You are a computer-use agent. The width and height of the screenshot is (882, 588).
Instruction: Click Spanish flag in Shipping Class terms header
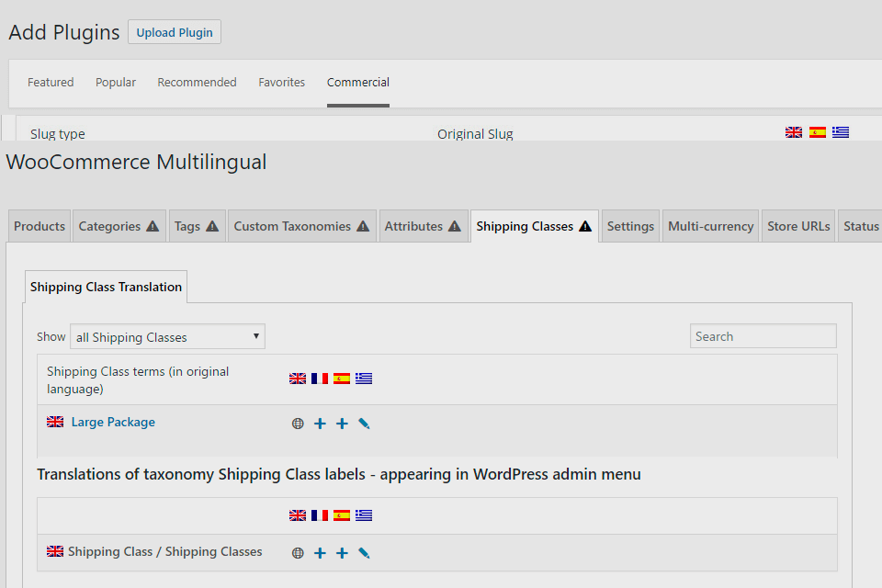click(342, 379)
